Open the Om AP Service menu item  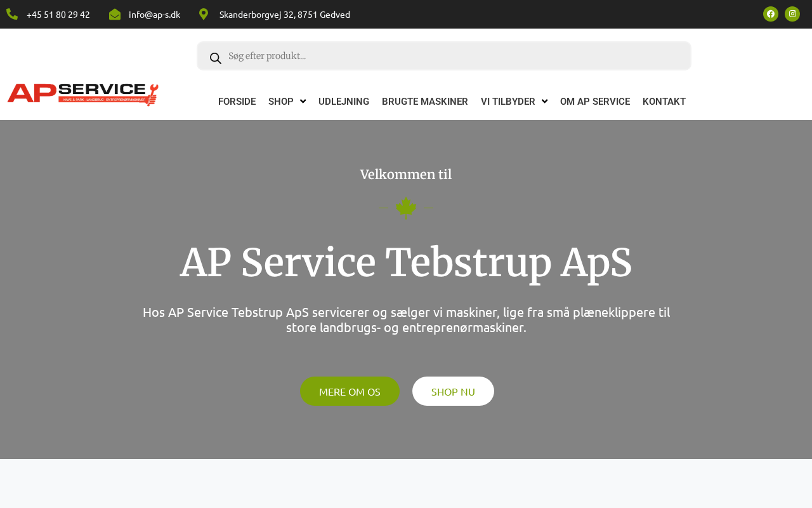[x=595, y=102]
